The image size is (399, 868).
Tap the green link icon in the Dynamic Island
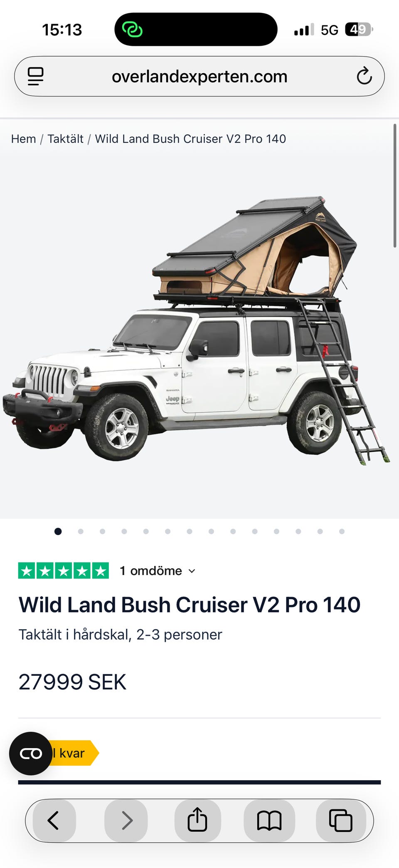[132, 30]
